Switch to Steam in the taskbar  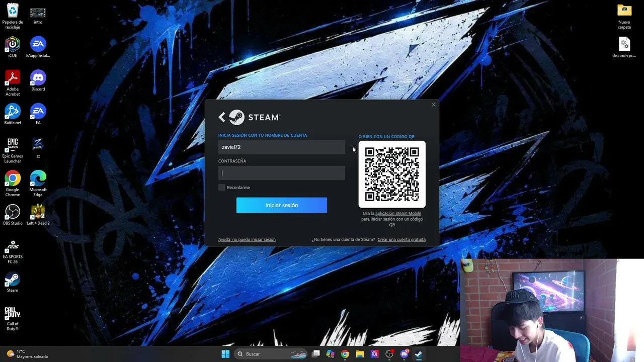[x=419, y=354]
